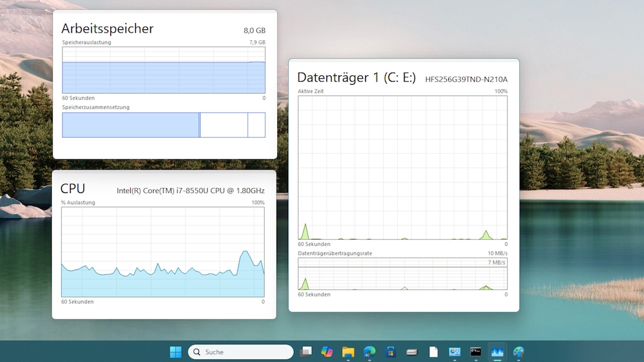Select the active Task Manager taskbar icon
The width and height of the screenshot is (644, 362).
click(x=497, y=352)
